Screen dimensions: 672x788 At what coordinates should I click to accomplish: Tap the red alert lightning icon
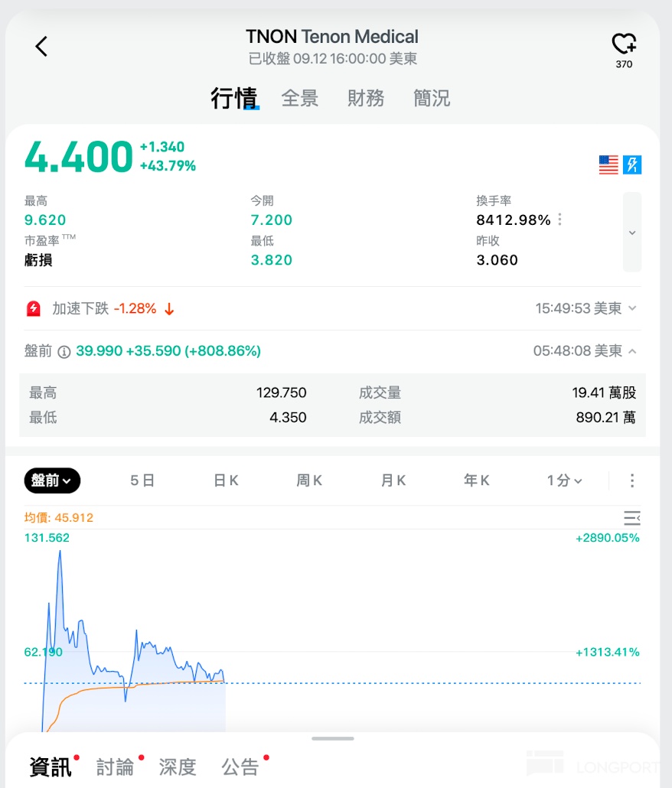[x=34, y=308]
